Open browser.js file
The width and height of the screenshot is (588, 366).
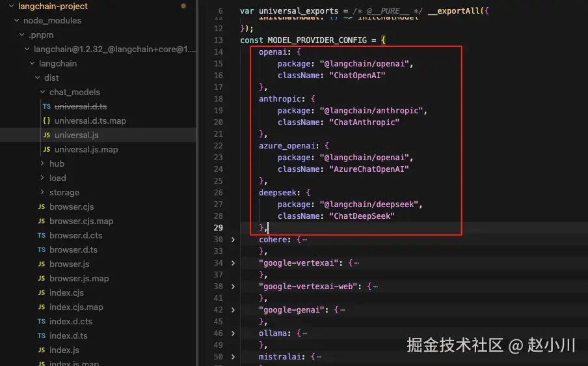(70, 264)
